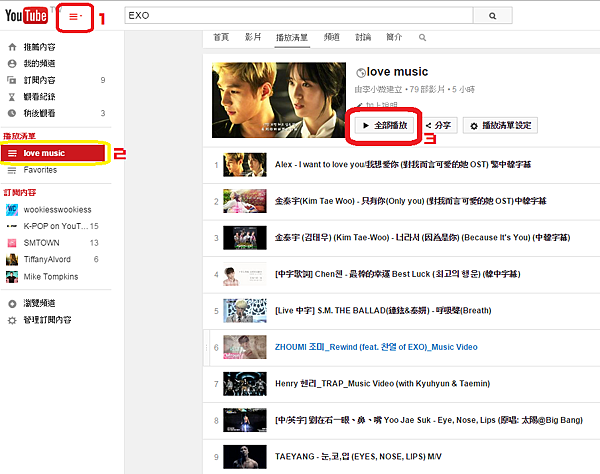Click the channel search magnifier icon
The image size is (600, 474).
coord(422,37)
